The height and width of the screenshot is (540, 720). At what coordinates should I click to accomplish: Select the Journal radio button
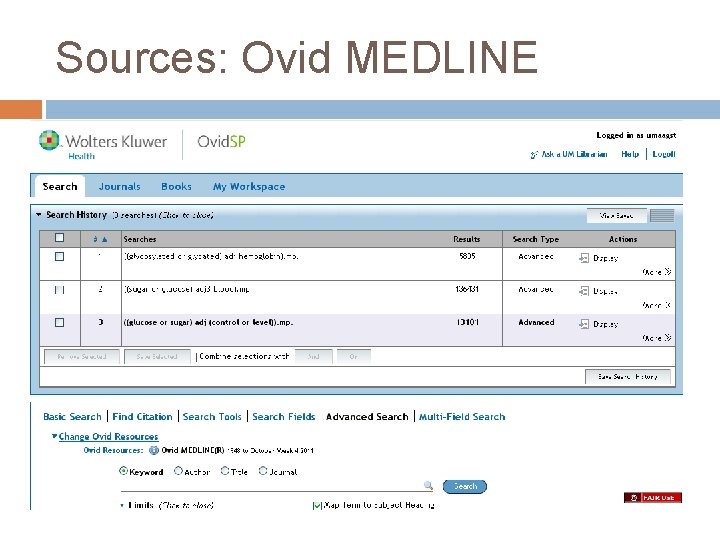[x=263, y=471]
